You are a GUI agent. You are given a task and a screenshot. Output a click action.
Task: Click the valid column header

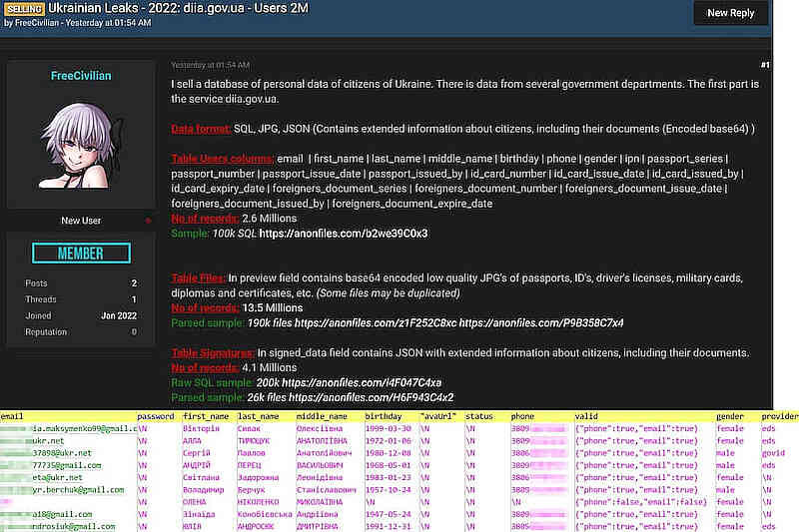tap(586, 416)
